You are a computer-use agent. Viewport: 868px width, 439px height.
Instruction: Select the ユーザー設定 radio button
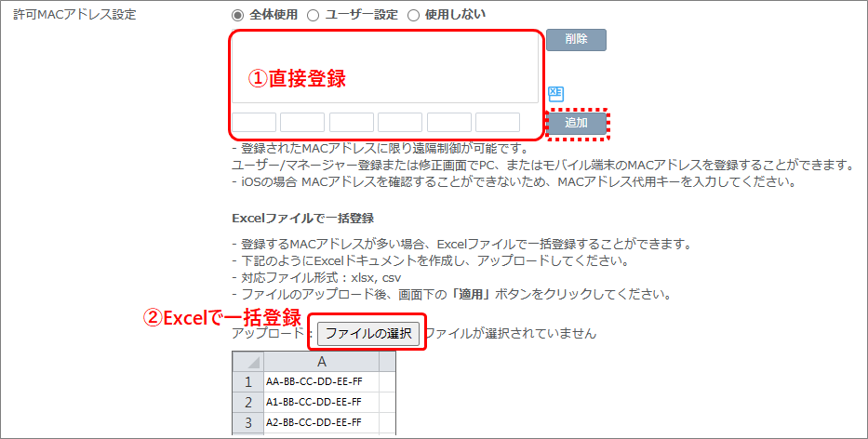(x=313, y=15)
